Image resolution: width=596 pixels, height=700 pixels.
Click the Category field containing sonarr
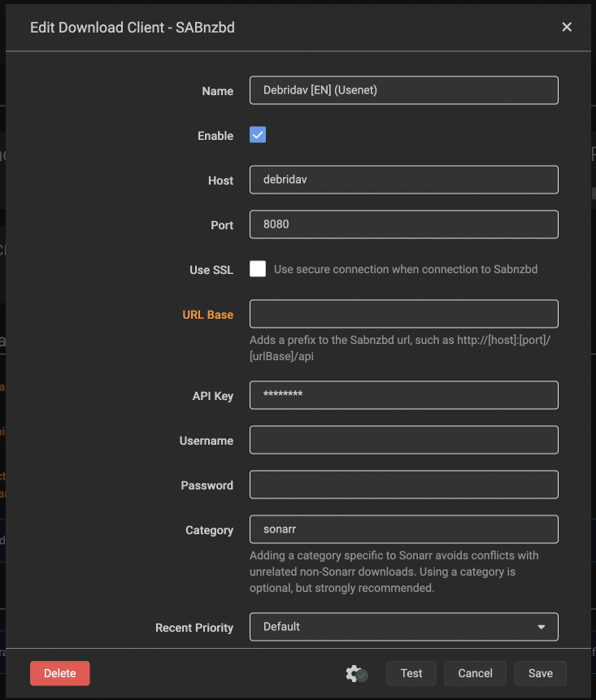pos(403,529)
